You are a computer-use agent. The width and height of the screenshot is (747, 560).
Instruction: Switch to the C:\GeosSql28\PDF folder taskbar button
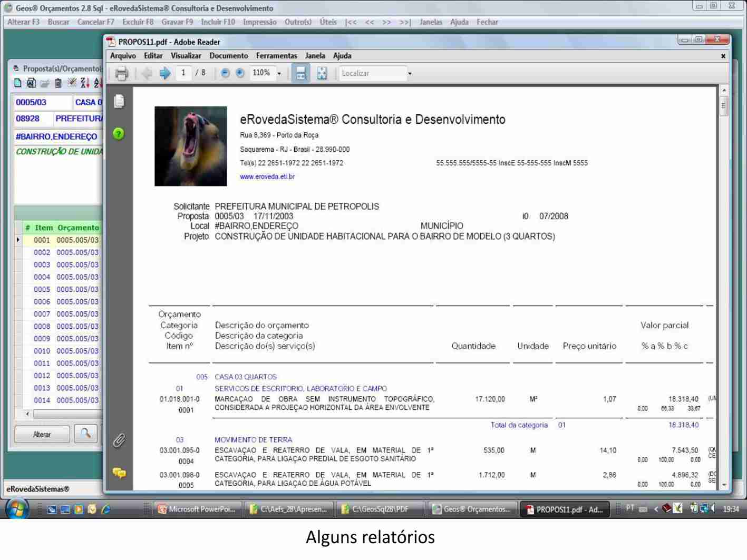coord(380,509)
